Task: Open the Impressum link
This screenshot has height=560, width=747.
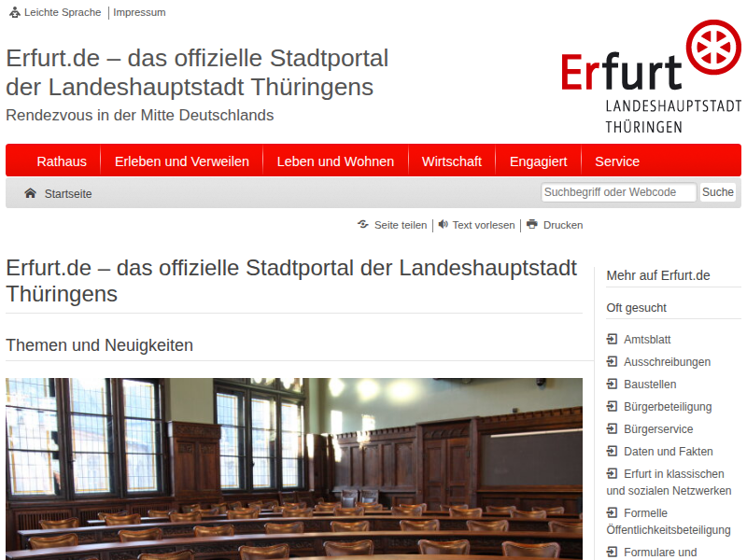Action: tap(139, 13)
